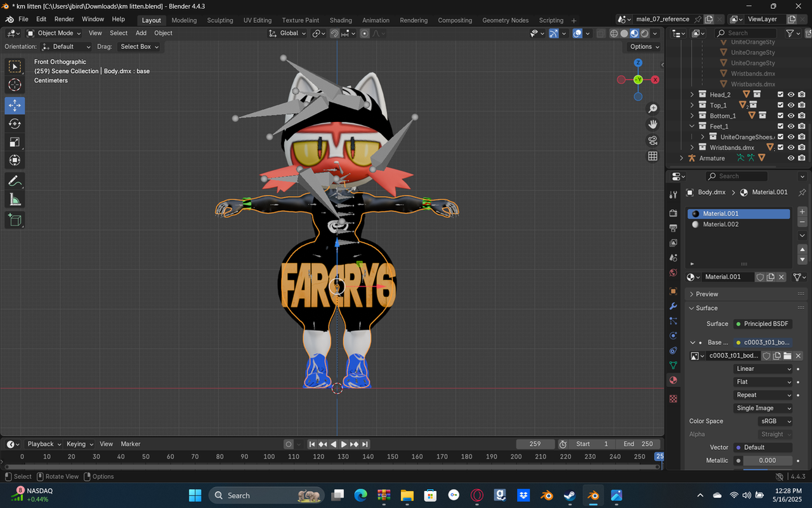Toggle the camera view gizmo

653,140
